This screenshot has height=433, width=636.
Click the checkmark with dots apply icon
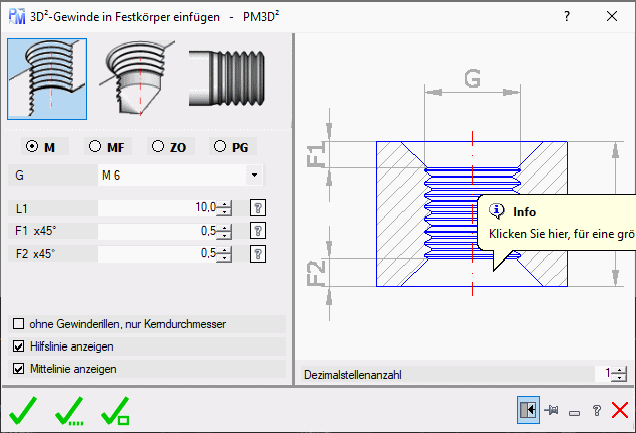point(70,409)
